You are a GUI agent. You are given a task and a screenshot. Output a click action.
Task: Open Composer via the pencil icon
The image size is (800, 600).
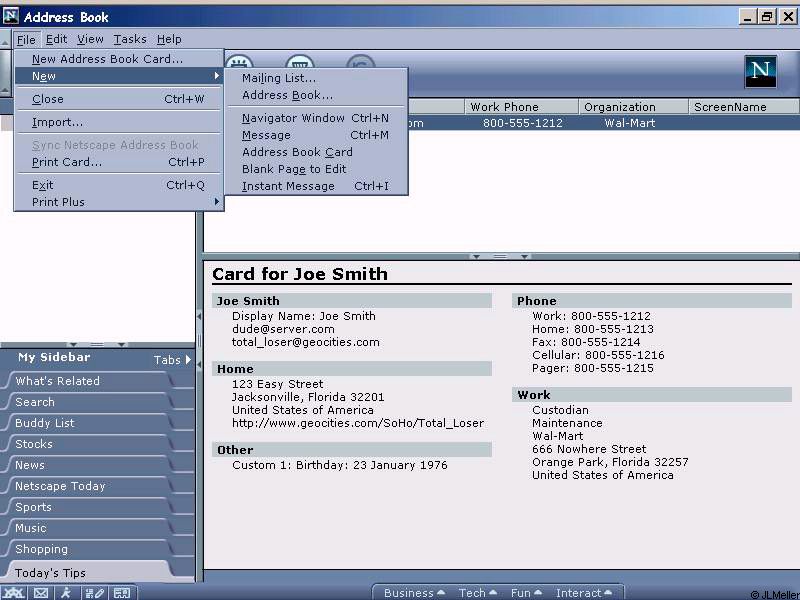(x=94, y=592)
